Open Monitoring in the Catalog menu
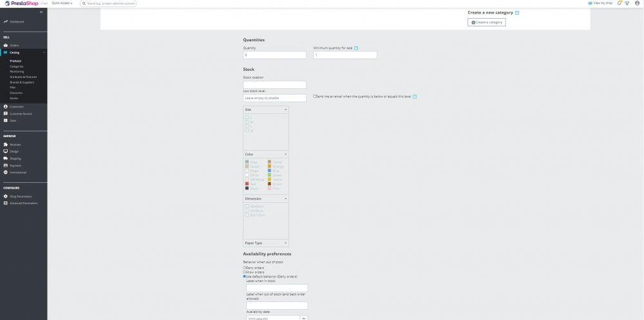This screenshot has width=644, height=320. click(x=17, y=71)
